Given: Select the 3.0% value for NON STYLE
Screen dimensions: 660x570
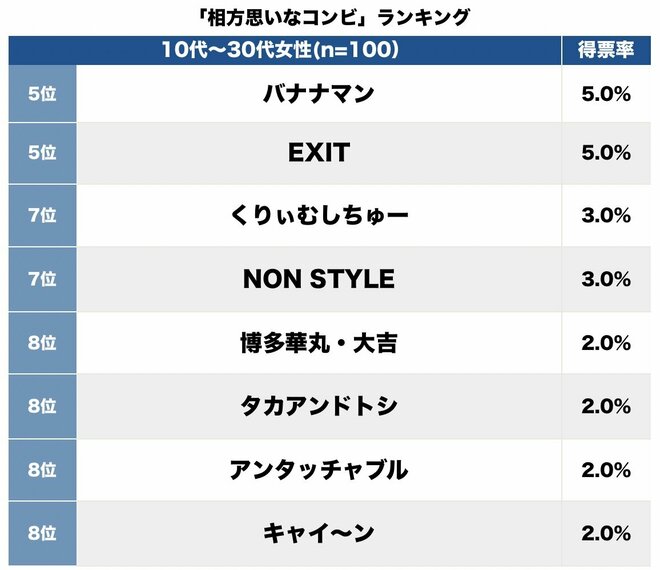Looking at the screenshot, I should click(606, 279).
